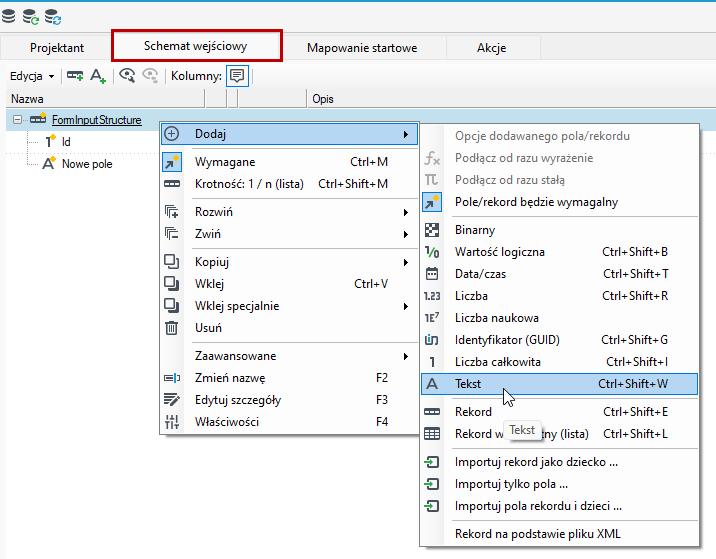
Task: Choose Importuj pola rekordu i dzieci
Action: pos(560,506)
